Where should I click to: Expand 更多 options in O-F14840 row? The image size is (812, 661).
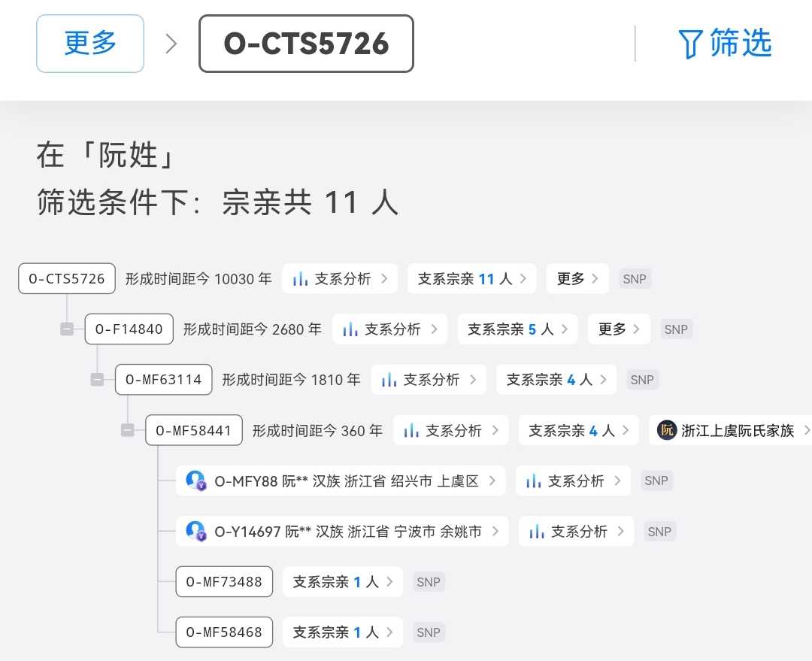tap(619, 329)
